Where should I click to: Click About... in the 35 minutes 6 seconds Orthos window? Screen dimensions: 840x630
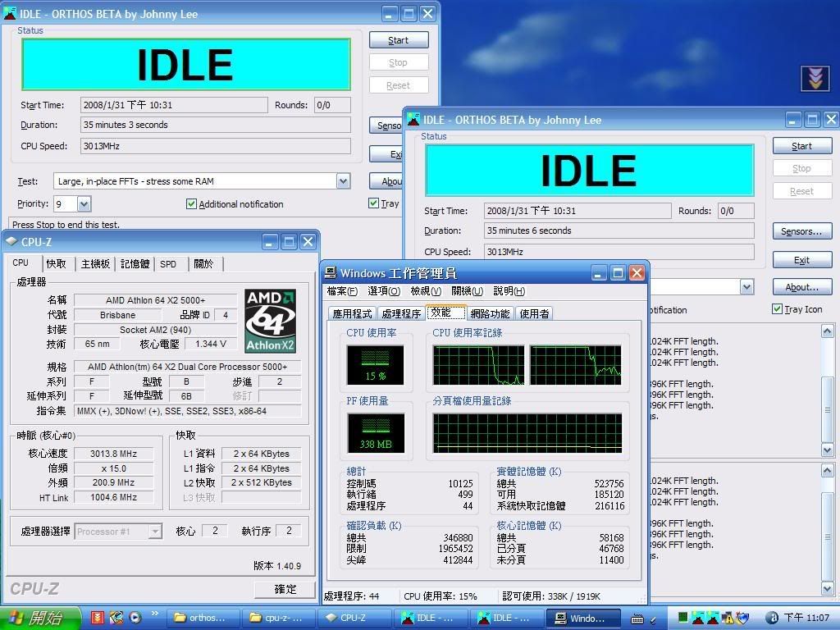coord(802,287)
